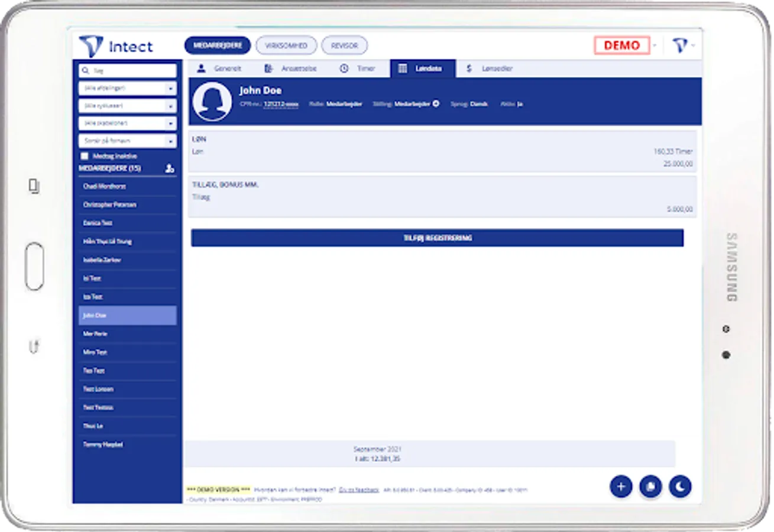Select employee Iza Test
This screenshot has width=774, height=532.
click(x=127, y=297)
